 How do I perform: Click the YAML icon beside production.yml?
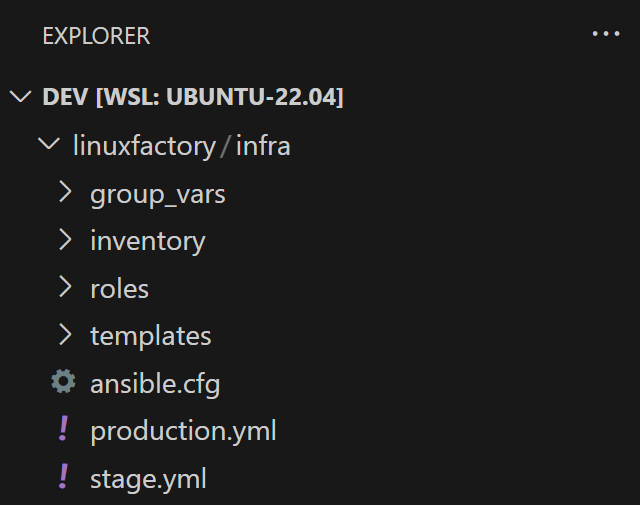coord(64,430)
